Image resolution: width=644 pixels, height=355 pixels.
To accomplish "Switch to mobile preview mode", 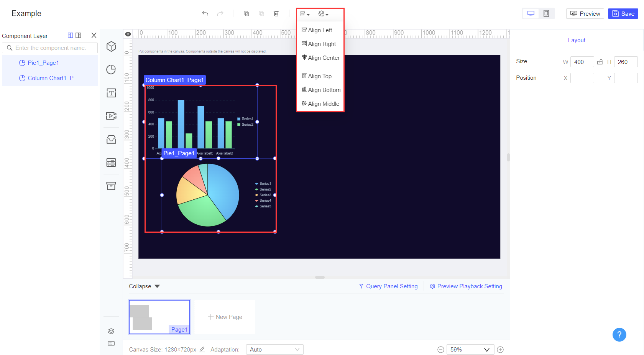I will (546, 13).
